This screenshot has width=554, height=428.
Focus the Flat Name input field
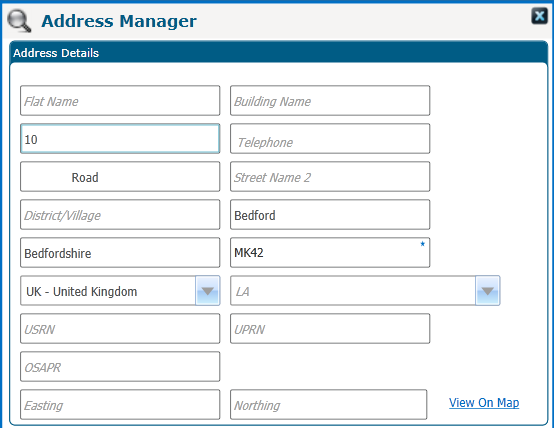(x=120, y=101)
